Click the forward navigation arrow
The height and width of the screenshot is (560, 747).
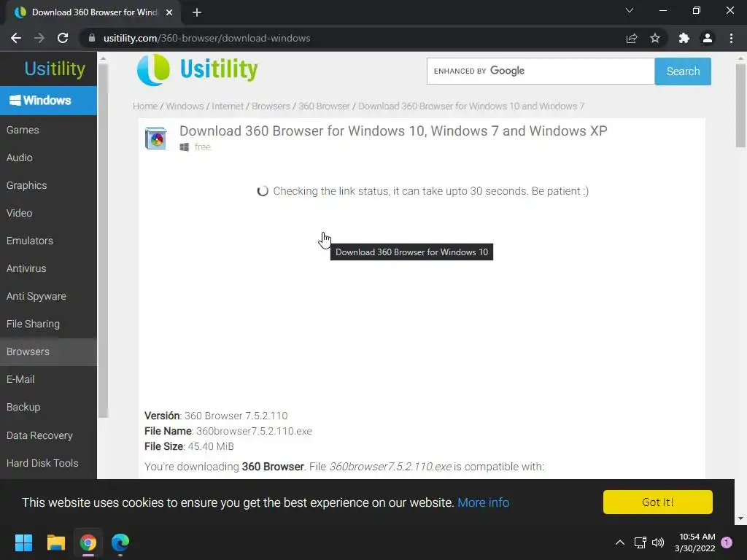coord(39,38)
